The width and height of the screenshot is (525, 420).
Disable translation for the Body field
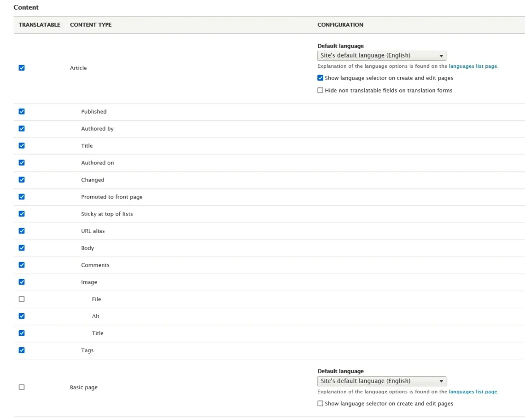(21, 248)
